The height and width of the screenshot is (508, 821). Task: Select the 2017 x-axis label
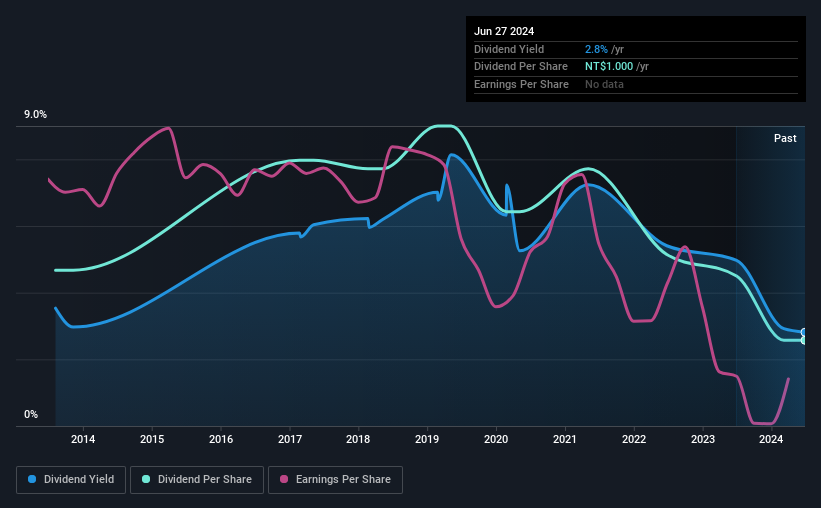pyautogui.click(x=290, y=439)
